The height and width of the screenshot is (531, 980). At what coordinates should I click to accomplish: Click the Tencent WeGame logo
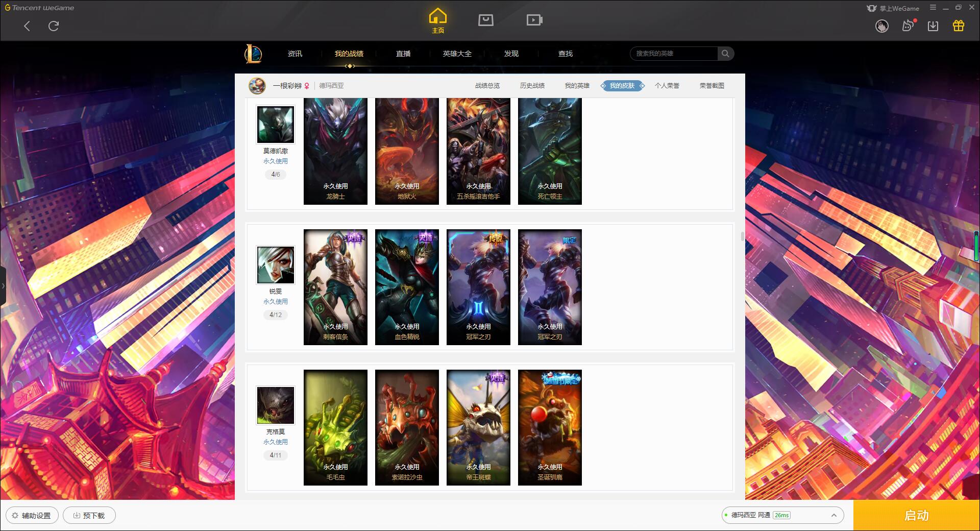click(x=39, y=8)
